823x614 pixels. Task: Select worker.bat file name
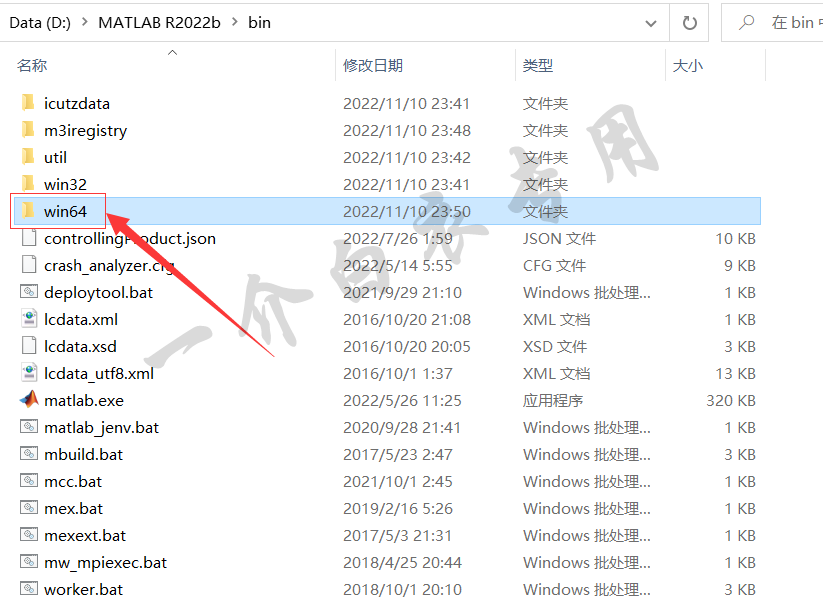[x=83, y=590]
